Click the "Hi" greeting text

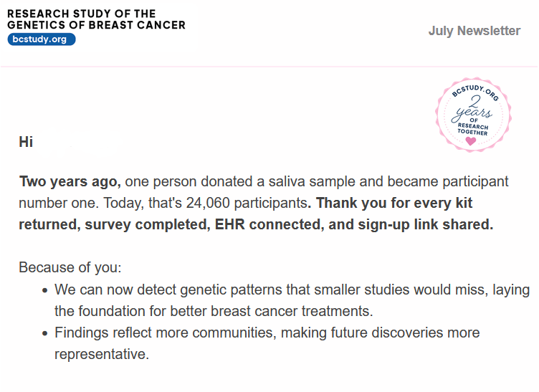click(x=26, y=142)
